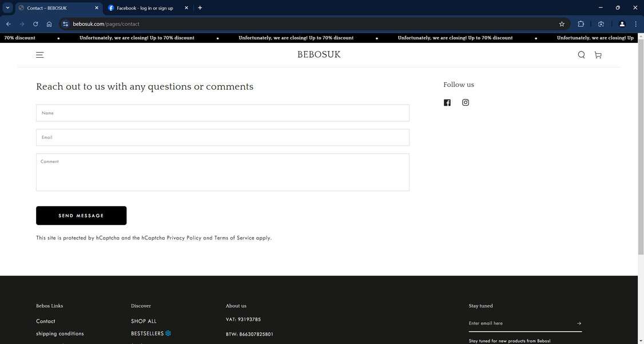Open the hamburger menu on the BEBOSUK header
644x344 pixels.
(x=40, y=55)
